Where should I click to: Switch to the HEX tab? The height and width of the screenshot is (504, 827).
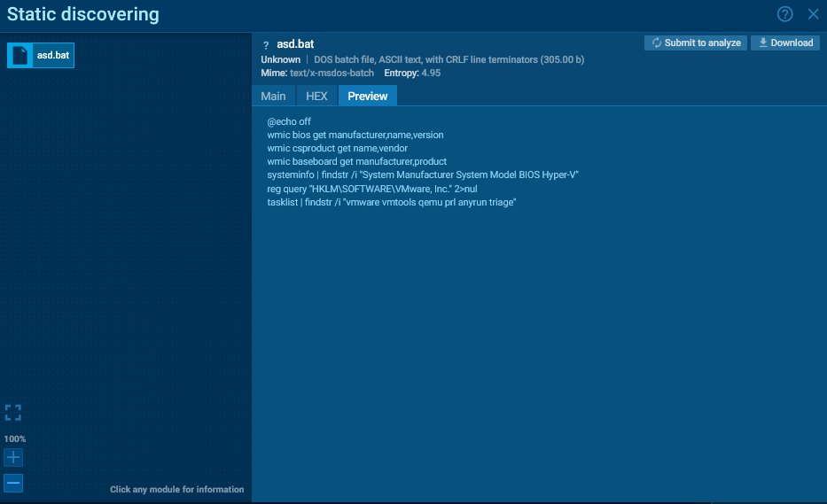coord(316,96)
